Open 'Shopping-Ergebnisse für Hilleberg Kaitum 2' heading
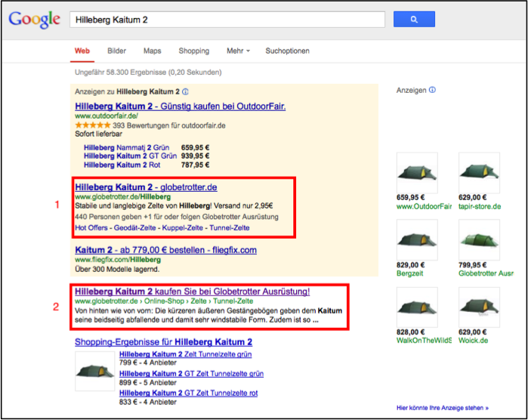528x420 pixels. coord(163,342)
